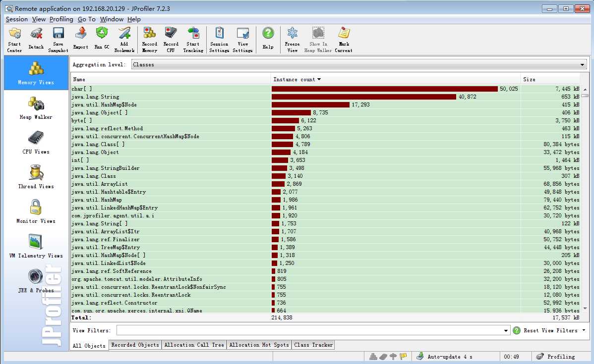Open the Allocation Hot Spots tab
The height and width of the screenshot is (364, 594).
tap(259, 345)
